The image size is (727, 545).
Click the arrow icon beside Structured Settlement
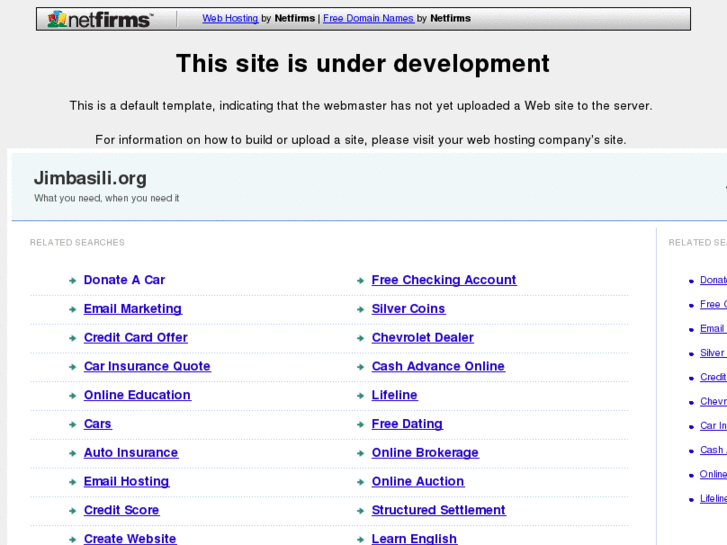pyautogui.click(x=360, y=511)
